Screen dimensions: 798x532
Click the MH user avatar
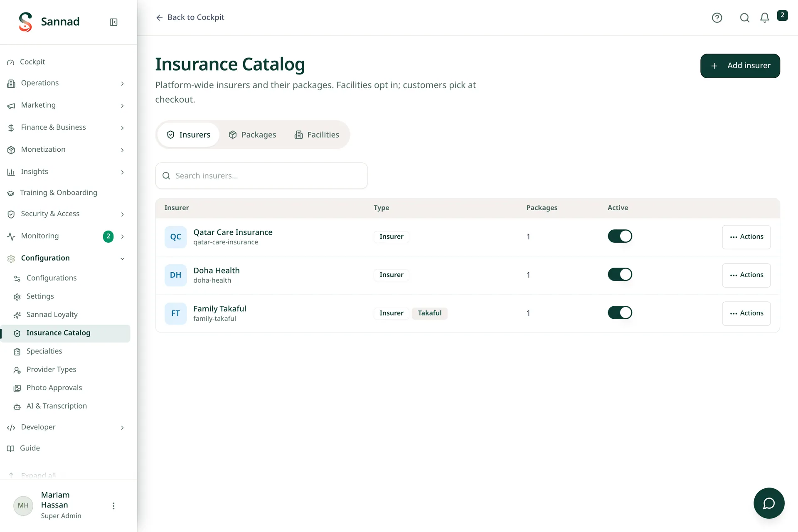(x=23, y=505)
